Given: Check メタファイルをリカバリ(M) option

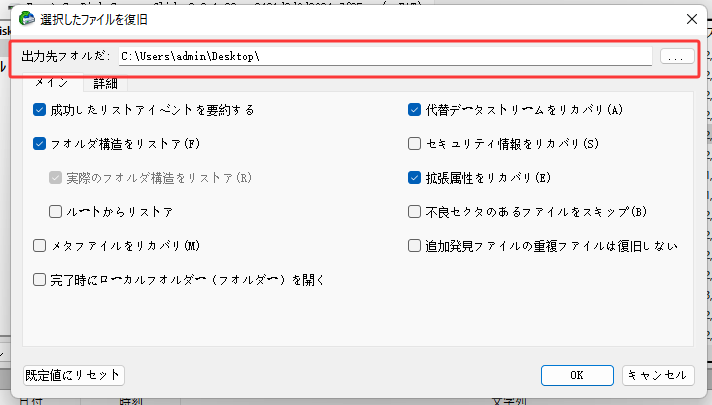Looking at the screenshot, I should click(40, 245).
